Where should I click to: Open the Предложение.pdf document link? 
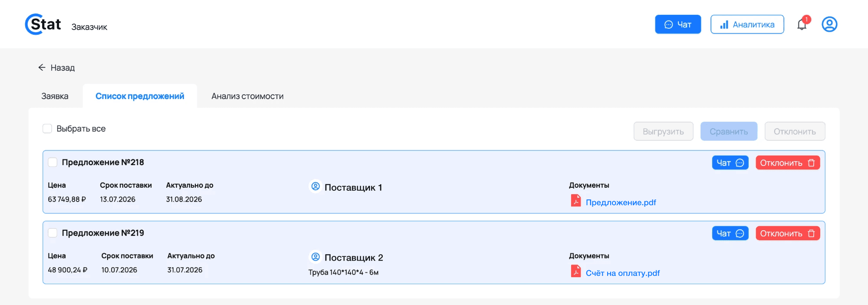tap(621, 202)
